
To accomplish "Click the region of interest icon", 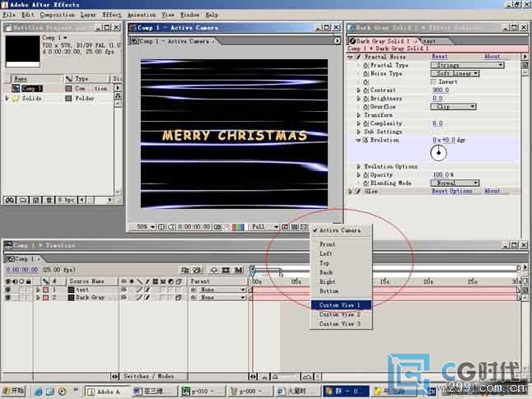I will (285, 227).
